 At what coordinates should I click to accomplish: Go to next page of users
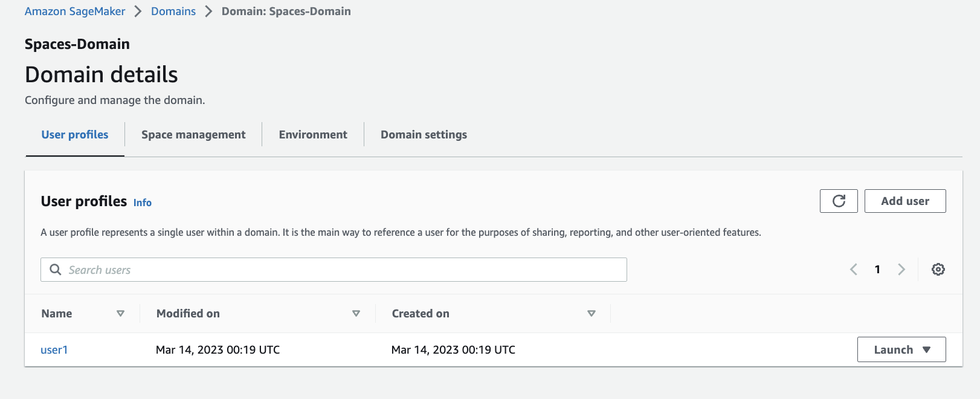(901, 270)
